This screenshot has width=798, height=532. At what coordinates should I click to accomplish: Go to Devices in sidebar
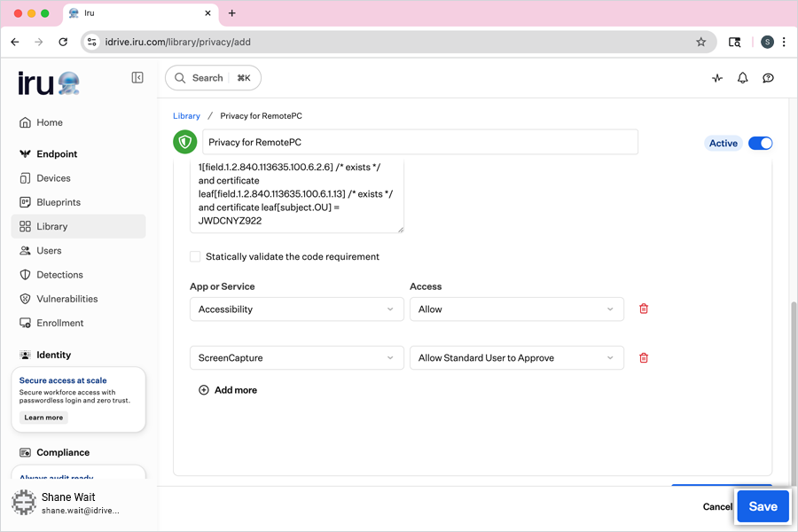point(53,178)
